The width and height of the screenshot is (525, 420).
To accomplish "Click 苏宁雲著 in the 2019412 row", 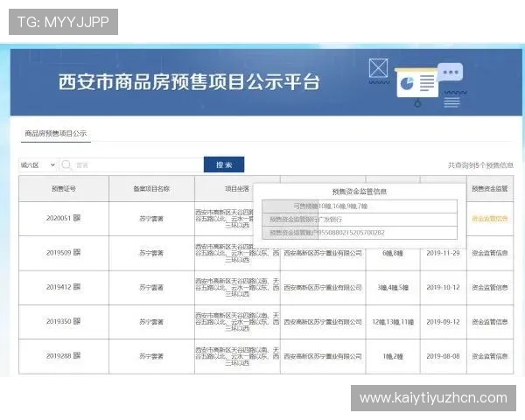I will [151, 287].
